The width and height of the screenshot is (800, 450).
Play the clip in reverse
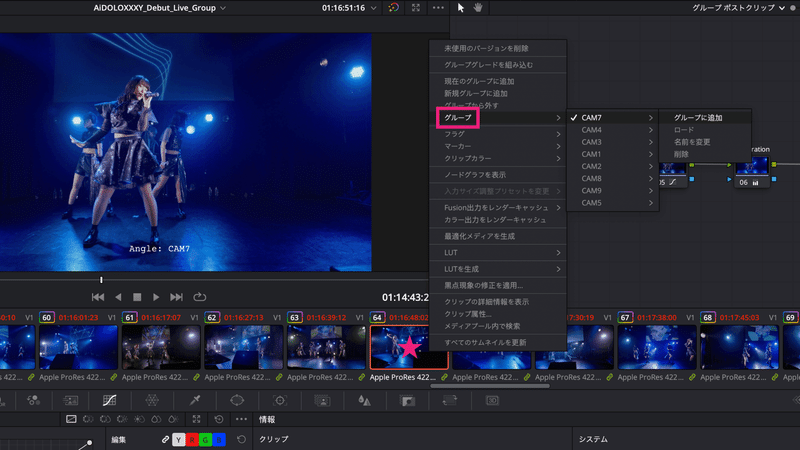pyautogui.click(x=118, y=296)
